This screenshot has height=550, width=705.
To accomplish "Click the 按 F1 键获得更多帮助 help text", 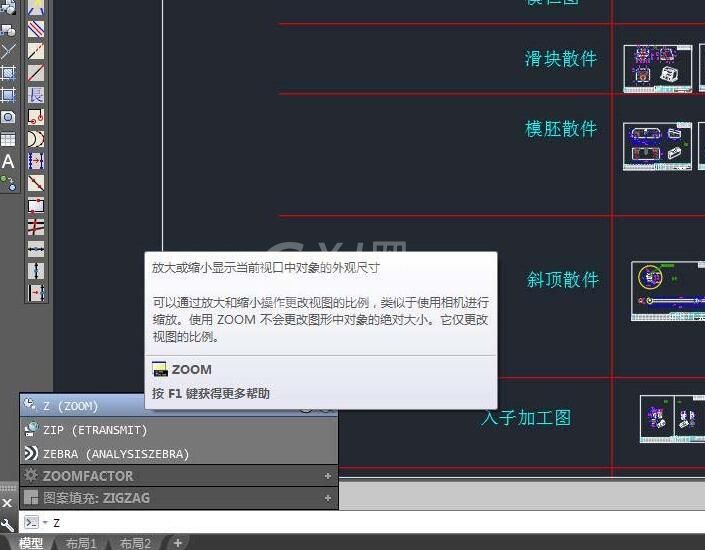I will 211,393.
